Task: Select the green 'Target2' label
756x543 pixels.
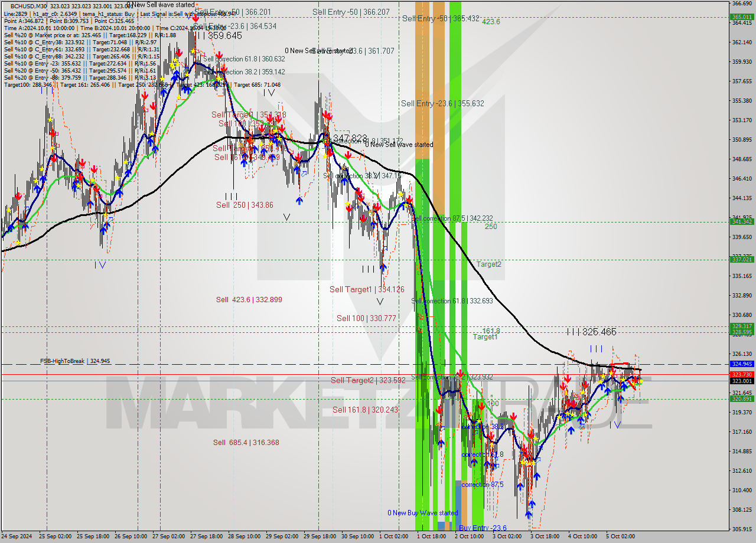Action: (x=488, y=264)
